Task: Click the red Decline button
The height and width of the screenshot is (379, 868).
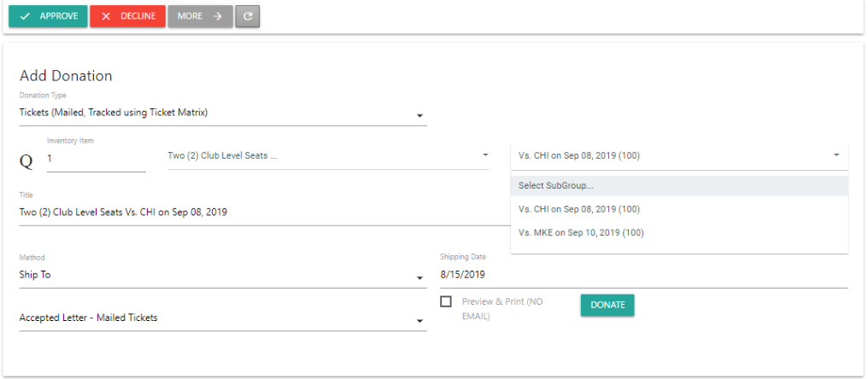Action: [x=127, y=16]
